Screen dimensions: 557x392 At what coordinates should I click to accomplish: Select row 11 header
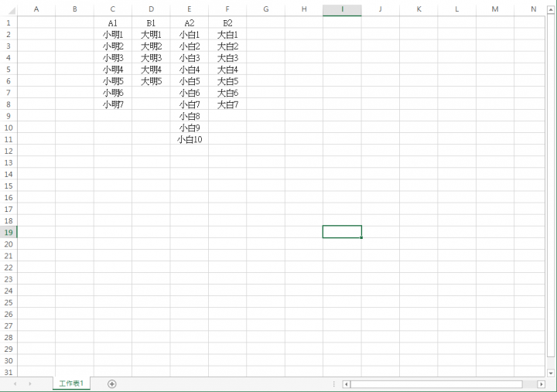(9, 139)
